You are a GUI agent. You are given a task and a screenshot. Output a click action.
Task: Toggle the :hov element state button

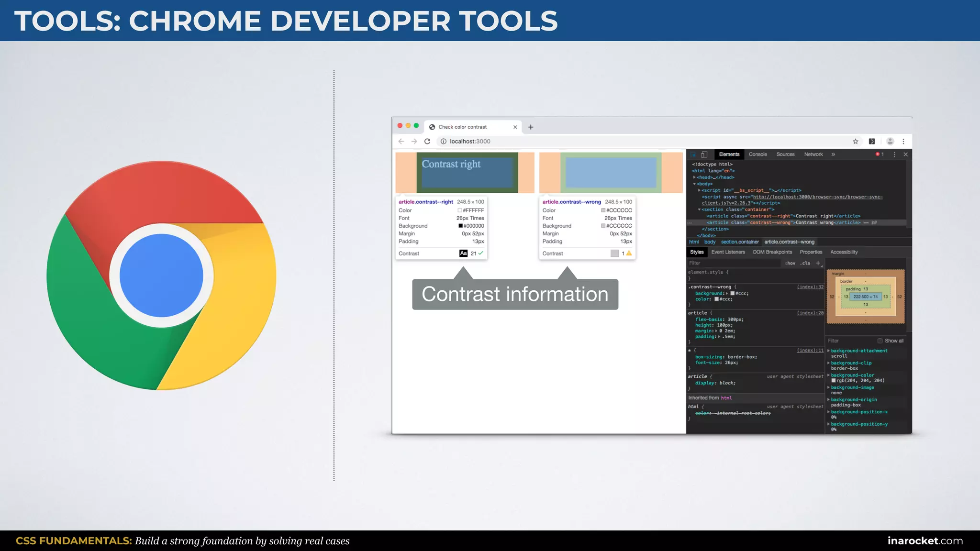[790, 263]
